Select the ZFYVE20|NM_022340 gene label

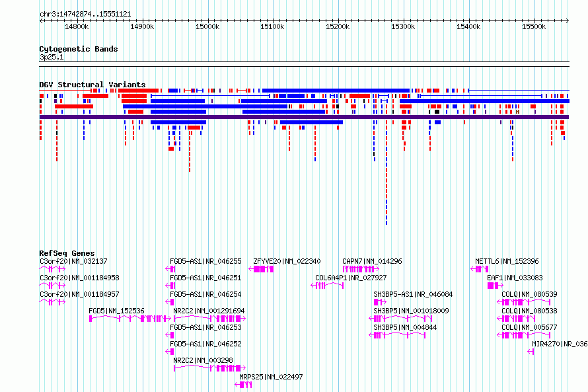(x=287, y=261)
